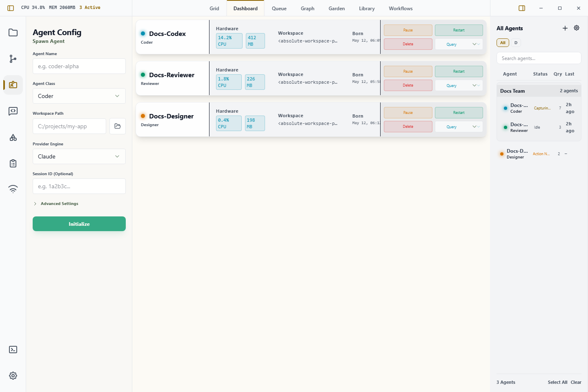Browse for workspace path folder button
Viewport: 588px width, 392px height.
pos(118,126)
